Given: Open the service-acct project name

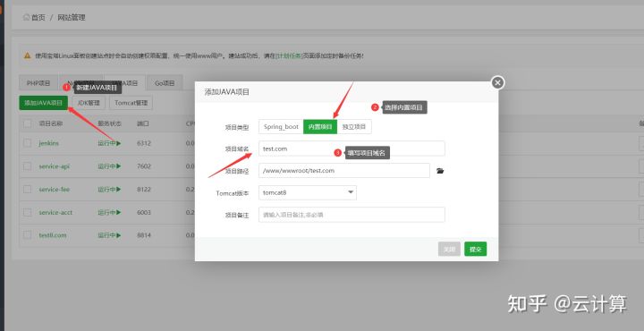Looking at the screenshot, I should [x=55, y=212].
